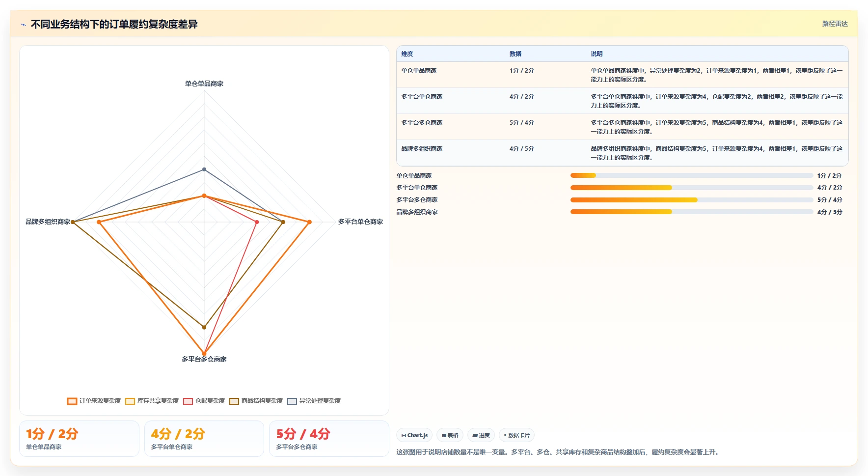Click the Chart.js tag
Screen dimensions: 868x476
(414, 435)
